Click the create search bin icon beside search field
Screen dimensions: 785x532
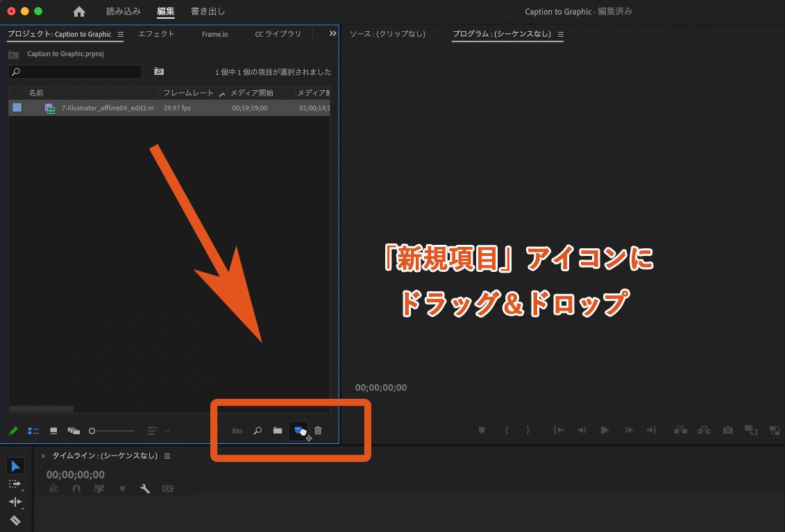point(159,71)
